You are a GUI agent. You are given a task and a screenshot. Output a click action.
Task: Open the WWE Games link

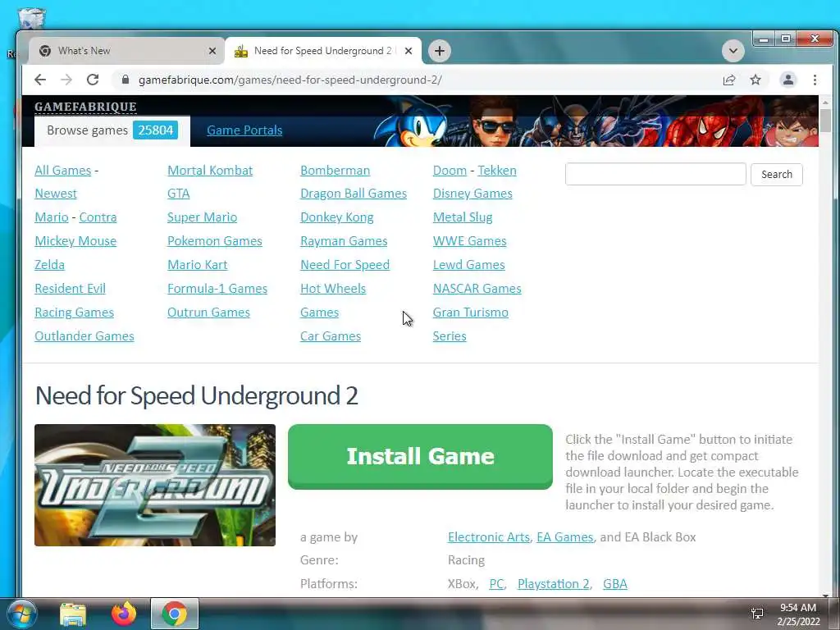click(x=469, y=241)
